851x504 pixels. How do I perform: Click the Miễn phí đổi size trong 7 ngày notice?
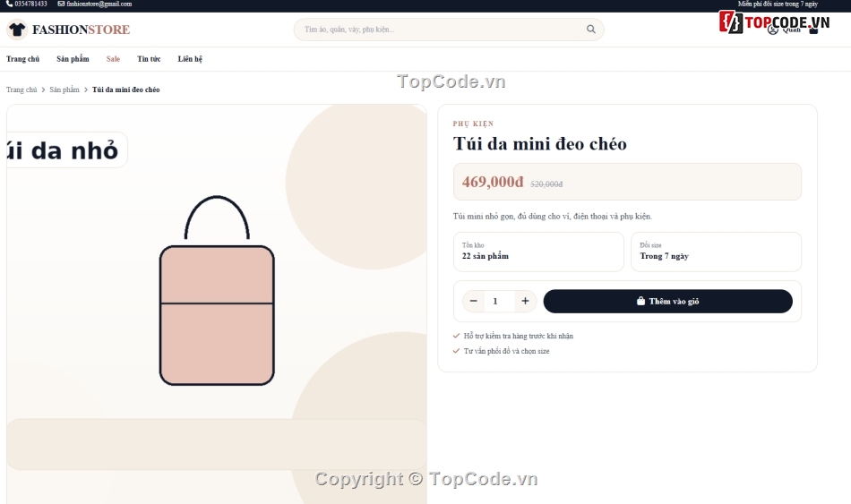[778, 4]
